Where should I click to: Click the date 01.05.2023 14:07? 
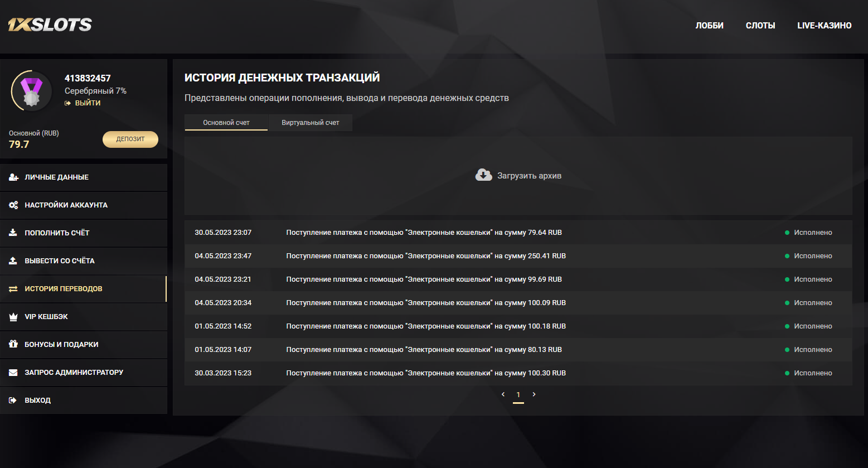[223, 350]
